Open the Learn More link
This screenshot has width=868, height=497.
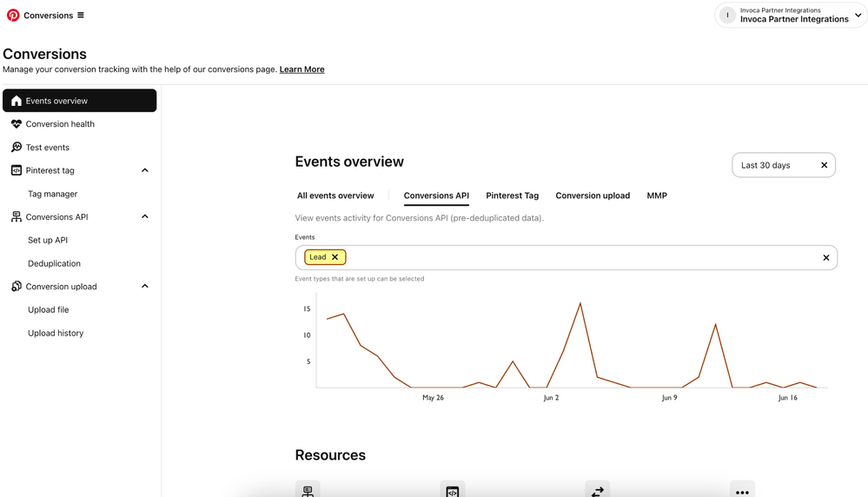(x=301, y=70)
